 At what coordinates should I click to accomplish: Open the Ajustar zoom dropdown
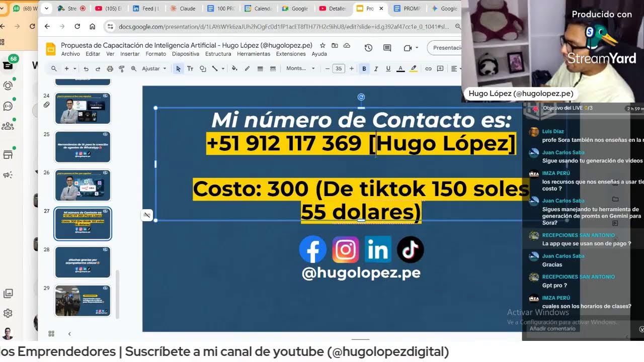154,68
